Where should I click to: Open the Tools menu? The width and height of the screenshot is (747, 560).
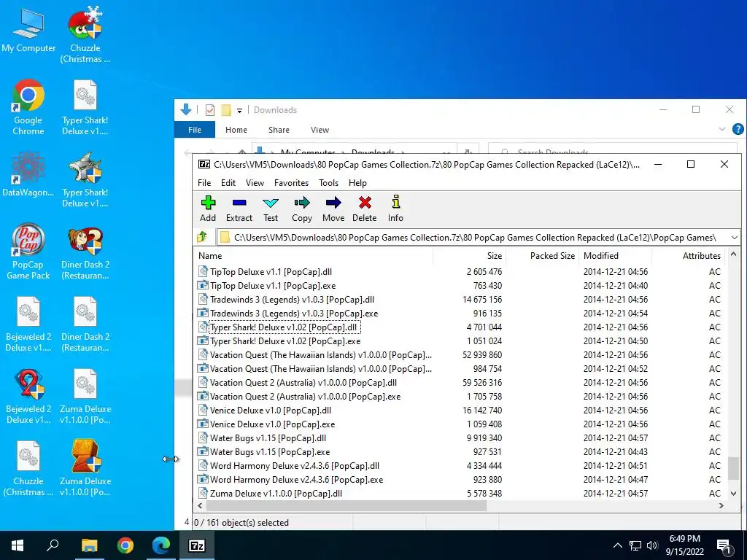pos(329,183)
